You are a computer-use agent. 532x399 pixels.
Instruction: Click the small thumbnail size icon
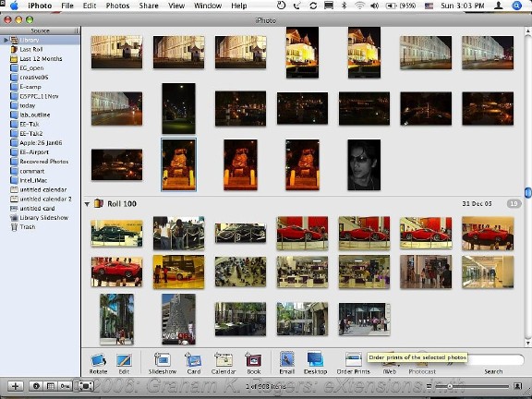click(429, 386)
